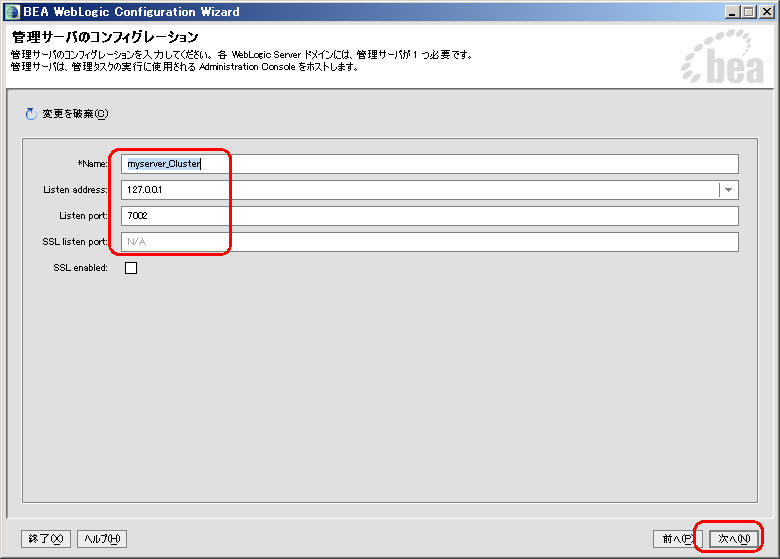The width and height of the screenshot is (780, 559).
Task: Close the Configuration Wizard window
Action: (x=766, y=11)
